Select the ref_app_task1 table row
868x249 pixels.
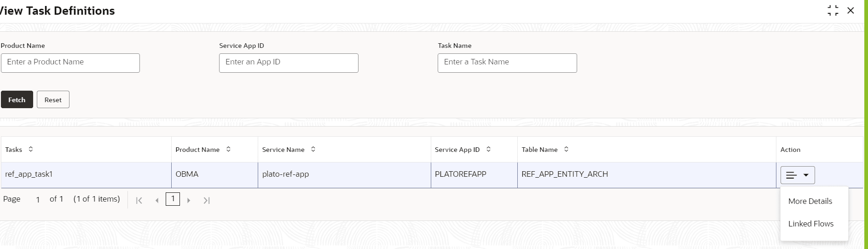click(x=432, y=175)
